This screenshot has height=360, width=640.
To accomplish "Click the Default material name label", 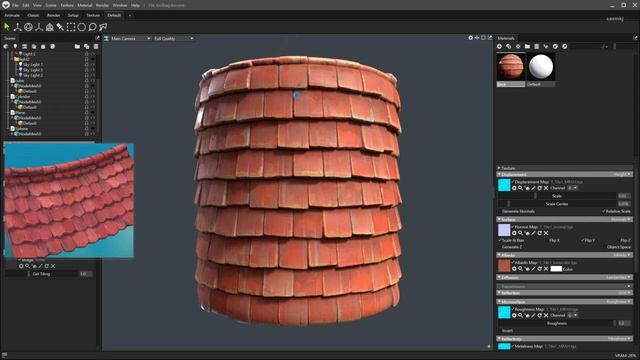I will [x=540, y=84].
